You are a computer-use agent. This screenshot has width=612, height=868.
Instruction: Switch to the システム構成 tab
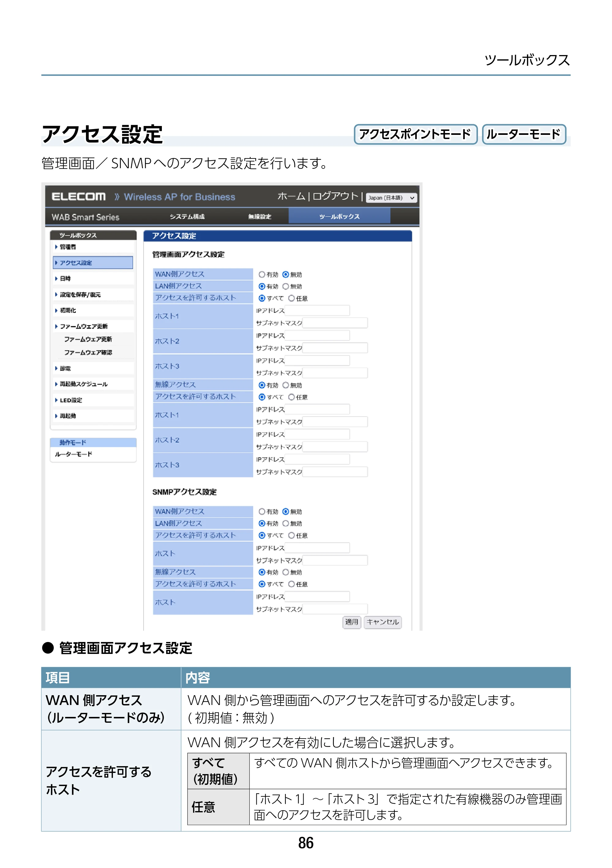coord(187,217)
